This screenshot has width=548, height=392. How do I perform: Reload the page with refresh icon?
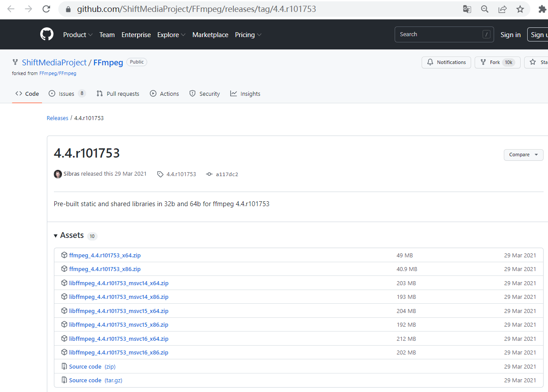click(46, 9)
